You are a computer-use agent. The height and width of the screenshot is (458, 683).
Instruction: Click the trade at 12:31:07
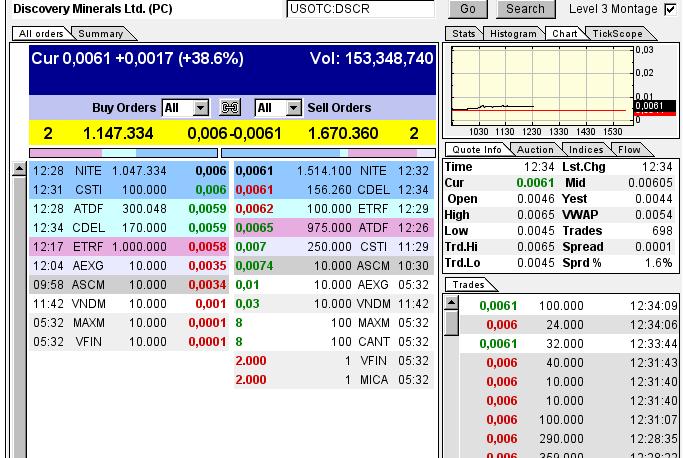569,419
